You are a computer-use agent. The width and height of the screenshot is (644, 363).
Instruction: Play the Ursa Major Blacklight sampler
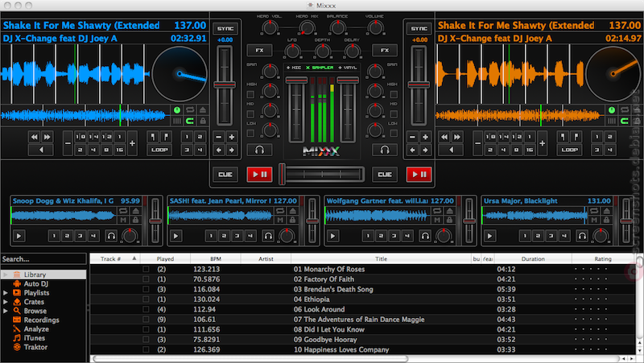point(489,236)
